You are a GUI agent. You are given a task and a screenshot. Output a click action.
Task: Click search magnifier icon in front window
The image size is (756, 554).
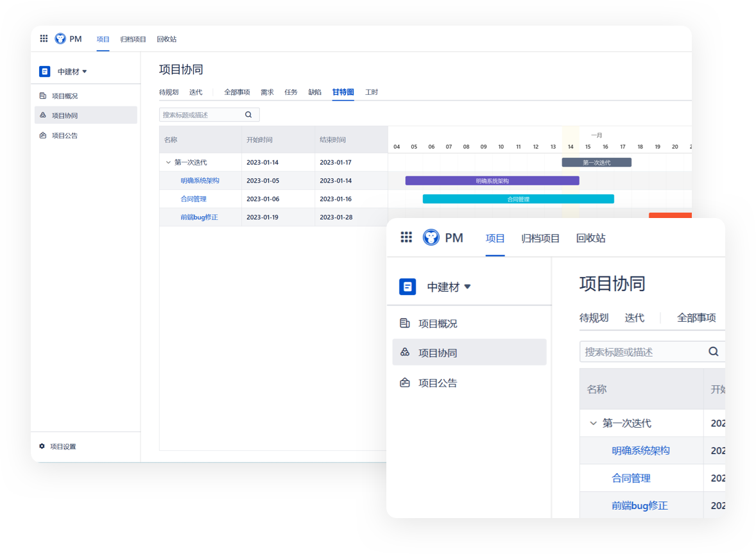714,351
